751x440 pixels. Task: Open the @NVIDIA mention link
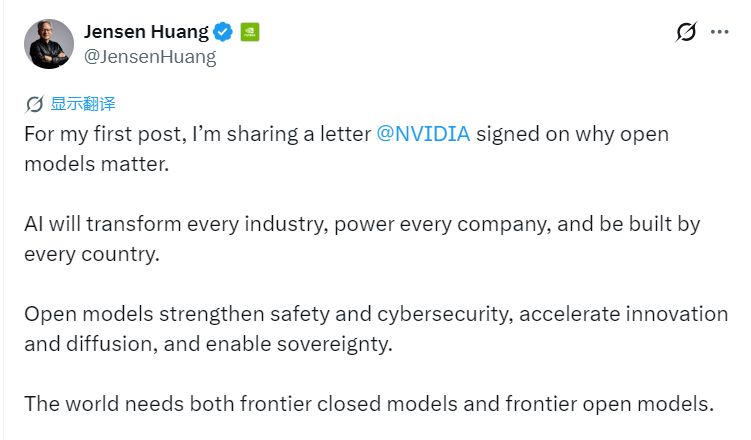pos(423,134)
